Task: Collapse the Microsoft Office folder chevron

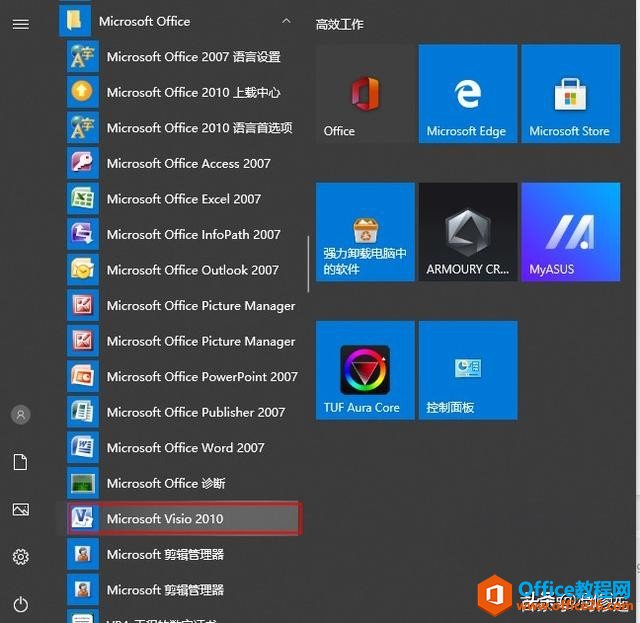Action: coord(287,21)
